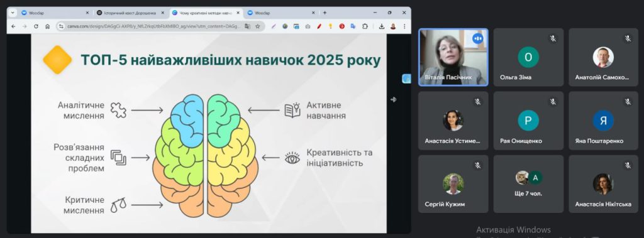Viewport: 644px width, 238px height.
Task: Open the translate page icon
Action: pos(247,26)
